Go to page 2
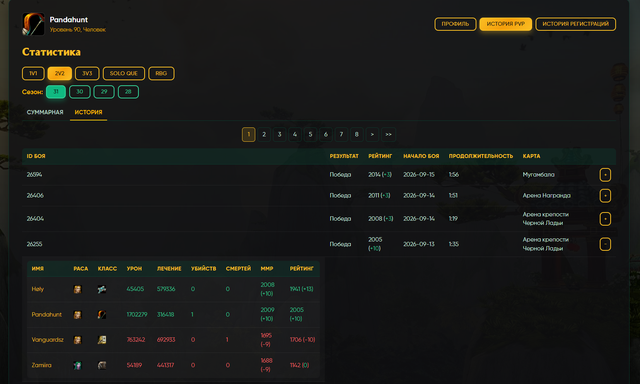This screenshot has height=384, width=640. [x=264, y=134]
